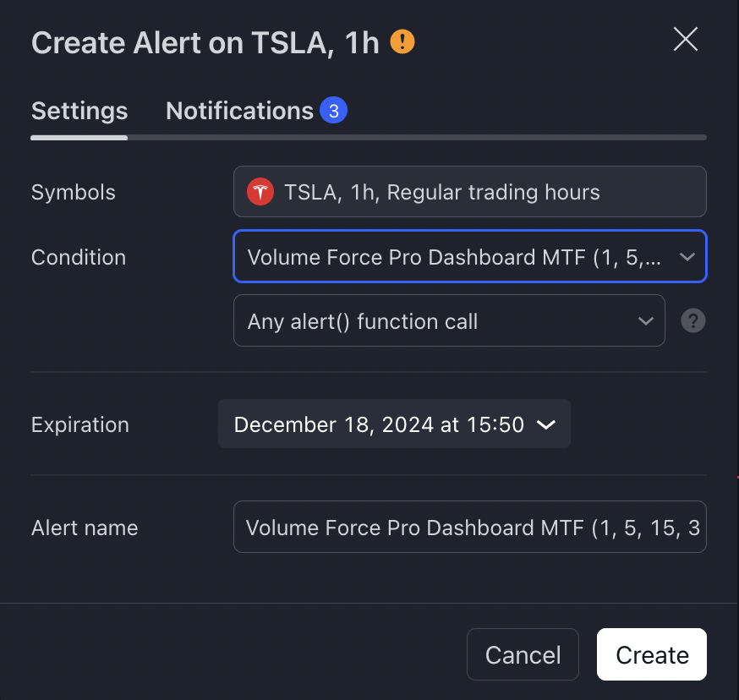Open the question mark help icon
Screen dimensions: 739x700
click(692, 320)
